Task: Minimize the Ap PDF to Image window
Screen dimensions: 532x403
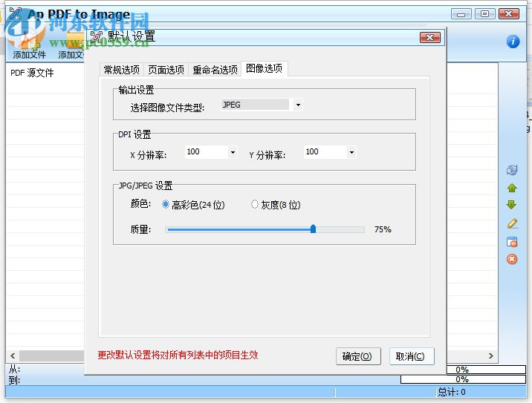Action: click(461, 14)
